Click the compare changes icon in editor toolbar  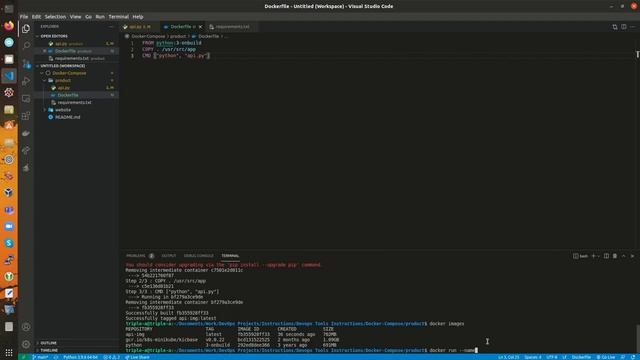[615, 27]
